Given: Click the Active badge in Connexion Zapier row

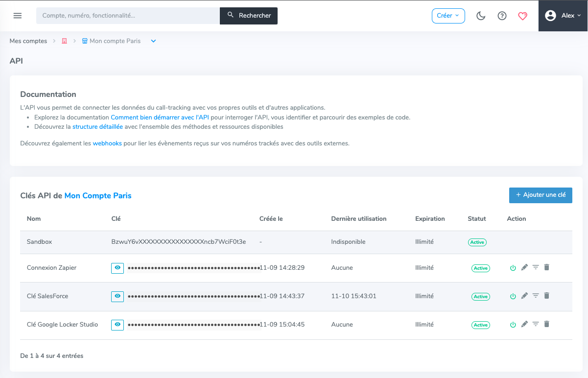Looking at the screenshot, I should [481, 268].
